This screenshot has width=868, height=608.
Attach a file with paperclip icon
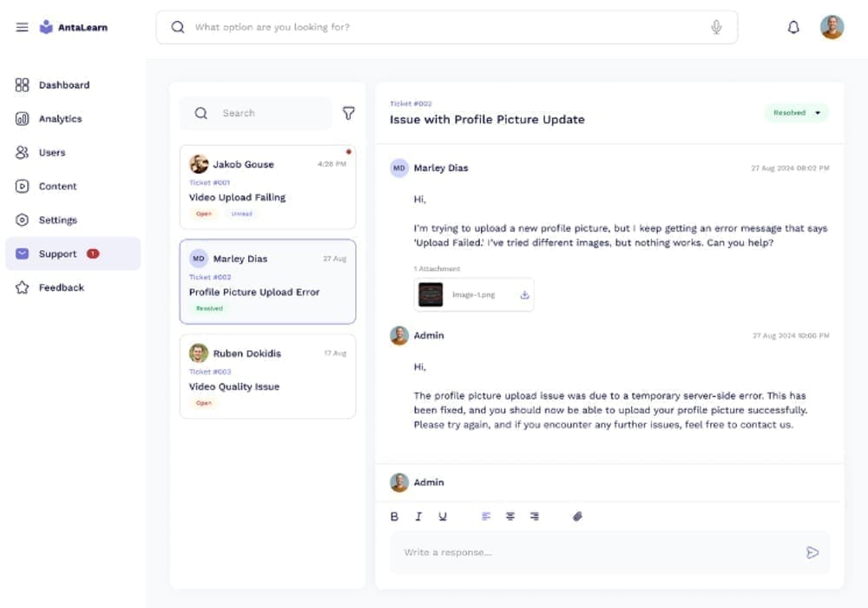577,516
